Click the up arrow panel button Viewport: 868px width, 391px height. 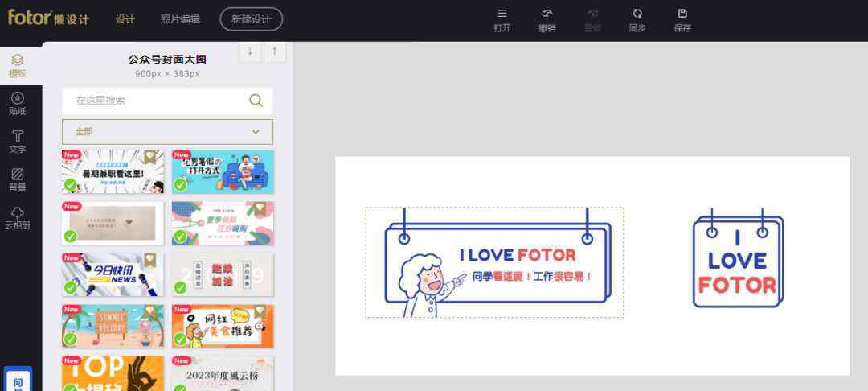275,51
